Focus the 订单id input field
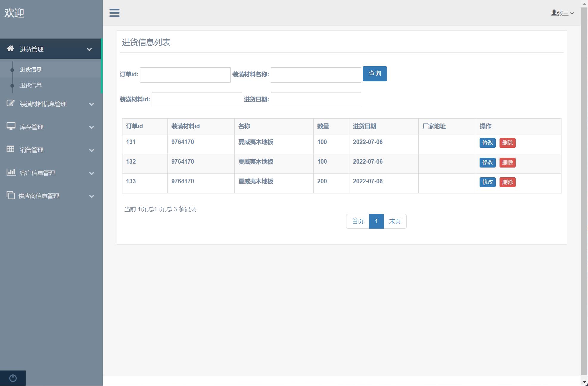This screenshot has width=588, height=386. (x=185, y=75)
